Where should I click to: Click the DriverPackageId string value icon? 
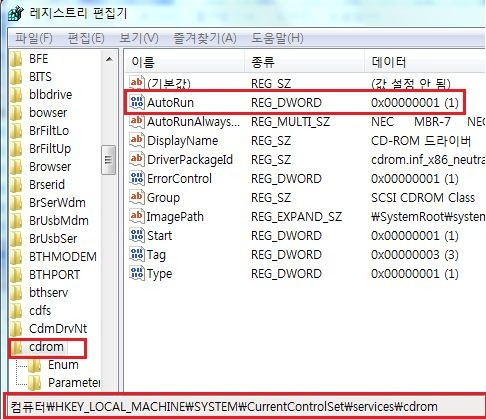click(x=137, y=159)
